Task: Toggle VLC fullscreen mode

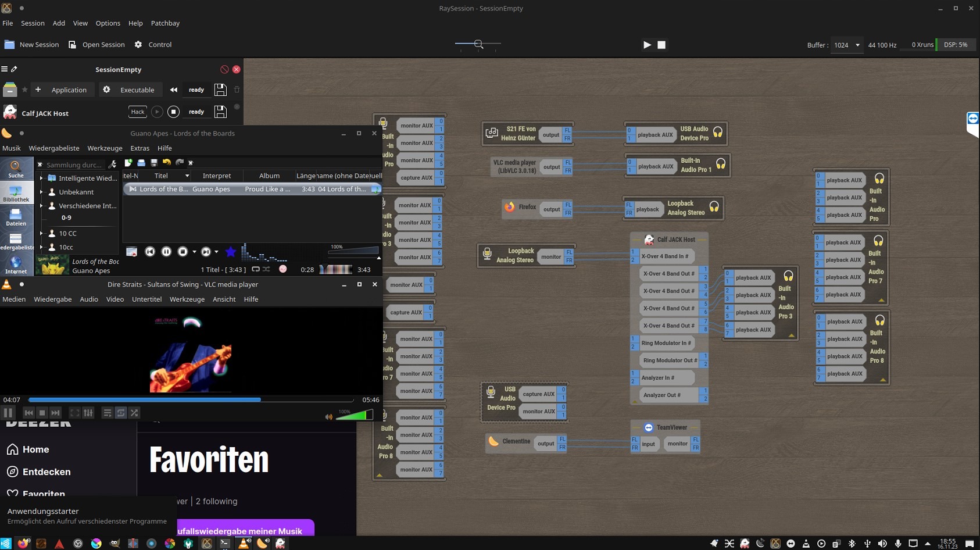Action: (x=75, y=413)
